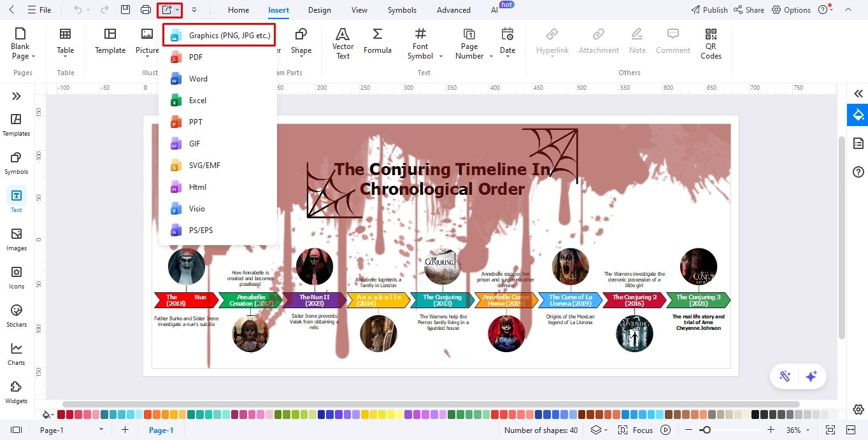Open the layers dropdown in status bar
The height and width of the screenshot is (440, 868).
tap(599, 430)
